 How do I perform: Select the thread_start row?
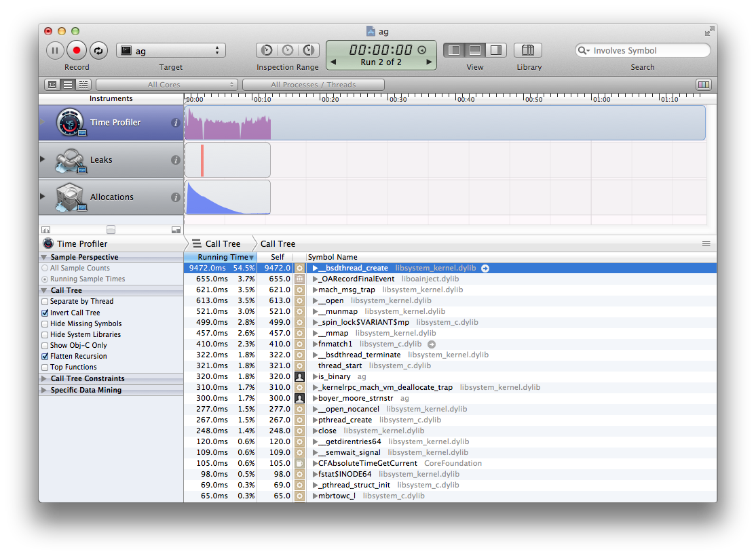(451, 365)
